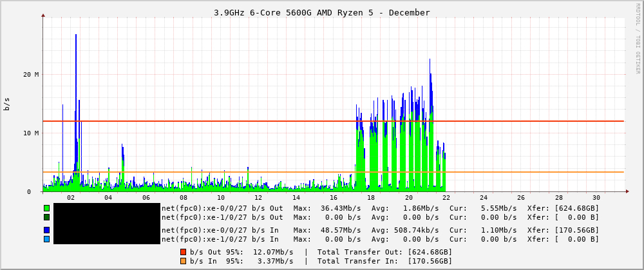Click the graph title mentioning AMD Ryzen 5

[321, 12]
